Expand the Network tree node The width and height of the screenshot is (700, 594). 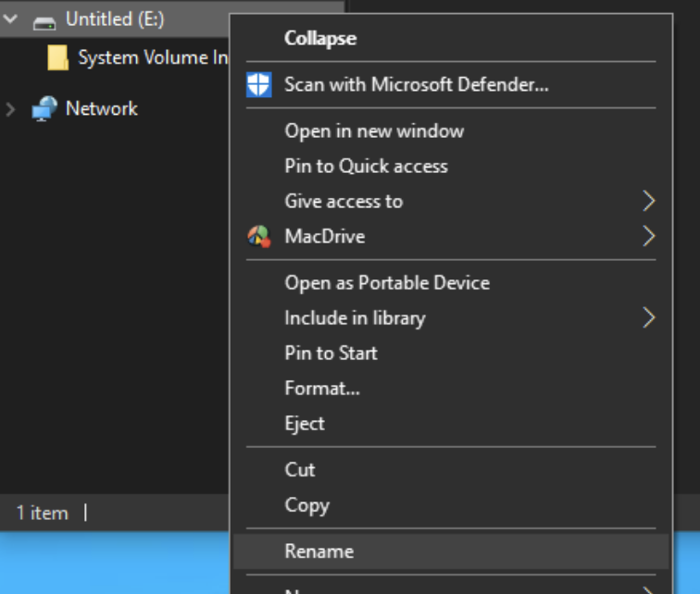coord(10,109)
